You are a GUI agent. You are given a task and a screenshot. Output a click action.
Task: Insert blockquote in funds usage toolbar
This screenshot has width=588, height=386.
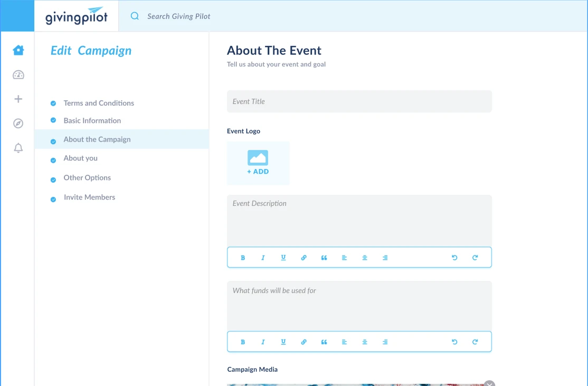click(324, 342)
